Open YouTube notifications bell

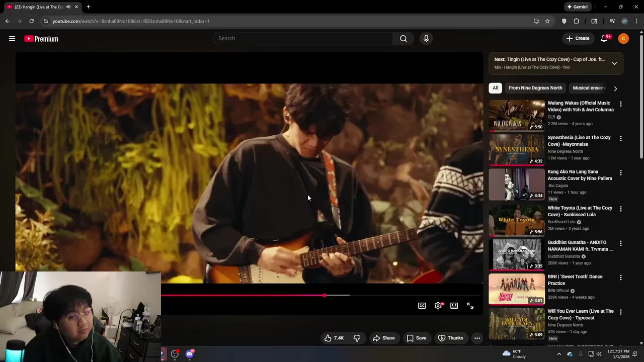(x=605, y=39)
